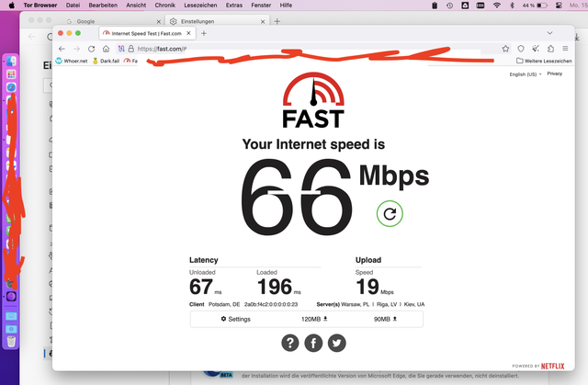This screenshot has height=385, width=588.
Task: Open Control Center in the menu bar
Action: point(559,6)
